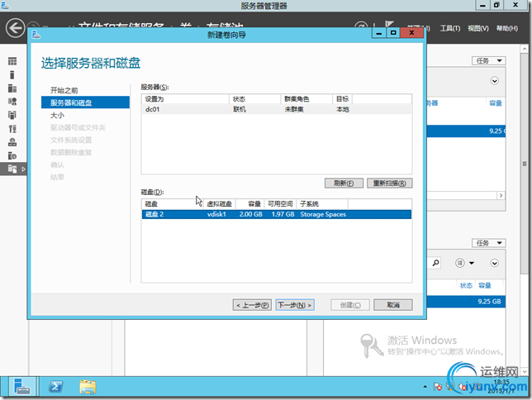This screenshot has height=400, width=532.
Task: Sort by the 子系统 column header
Action: [x=322, y=204]
